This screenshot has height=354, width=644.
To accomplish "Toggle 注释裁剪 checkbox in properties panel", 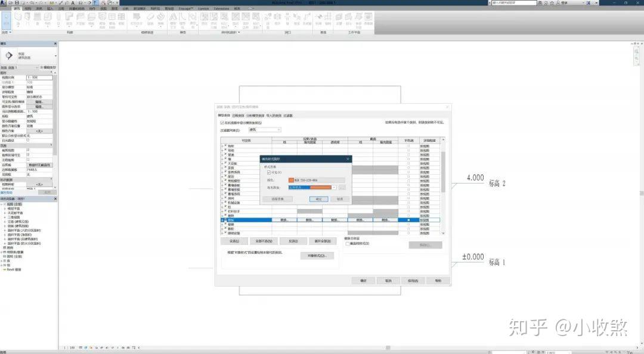I will click(28, 160).
